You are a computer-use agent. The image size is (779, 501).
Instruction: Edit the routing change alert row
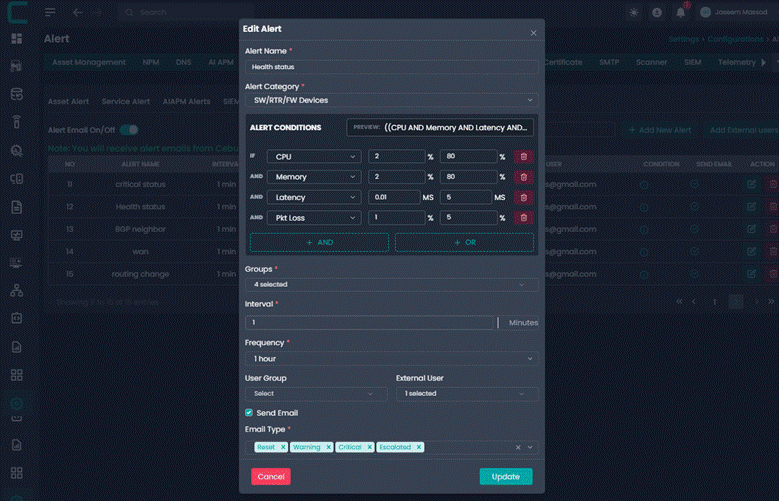(x=751, y=274)
